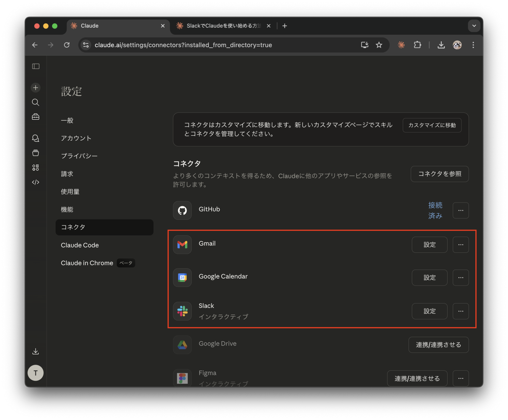The height and width of the screenshot is (420, 508).
Task: Open the three-dot menu next to Slack
Action: coord(461,311)
